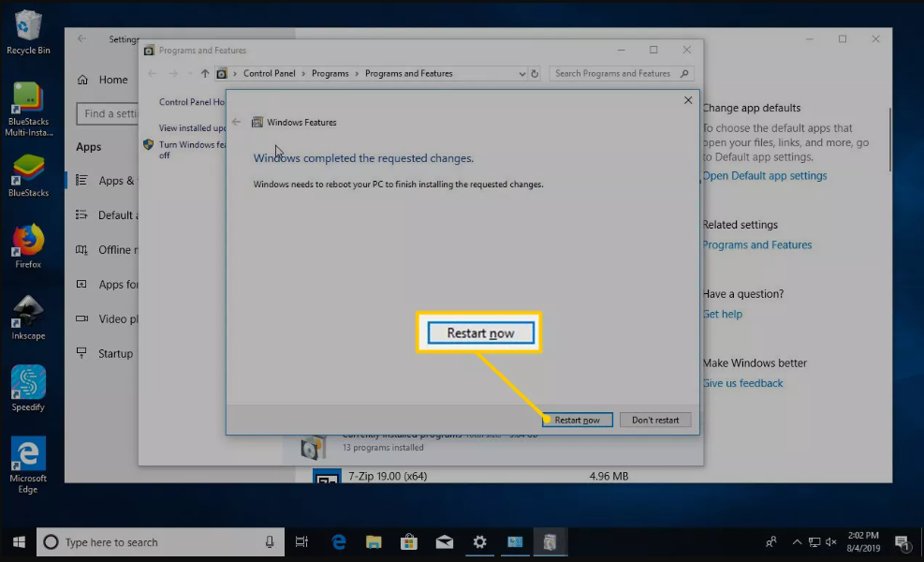Go up one level in Control Panel
This screenshot has width=924, height=562.
204,74
